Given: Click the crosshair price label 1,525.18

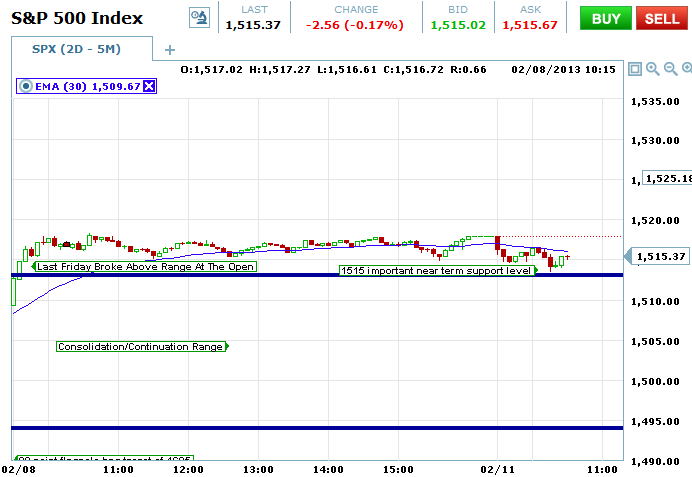Looking at the screenshot, I should pyautogui.click(x=667, y=178).
